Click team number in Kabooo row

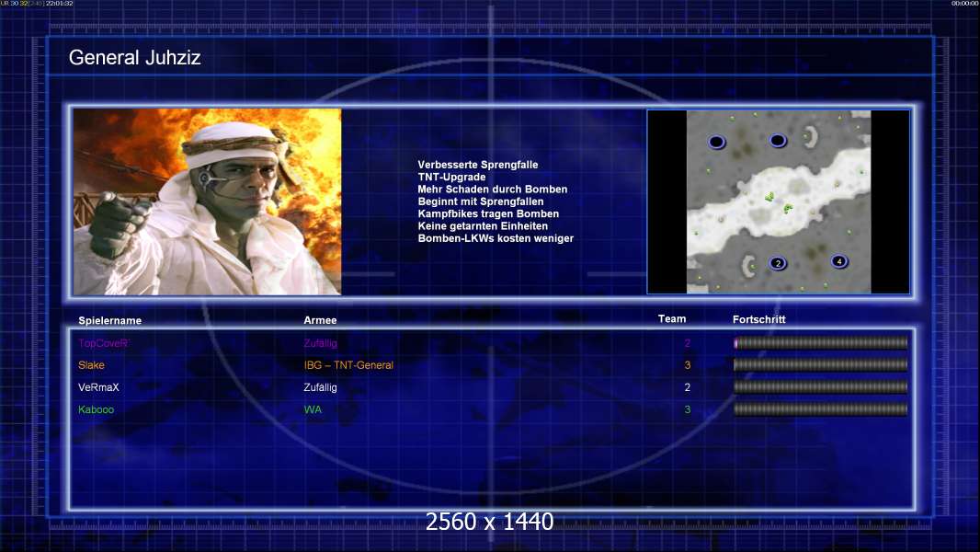point(688,409)
